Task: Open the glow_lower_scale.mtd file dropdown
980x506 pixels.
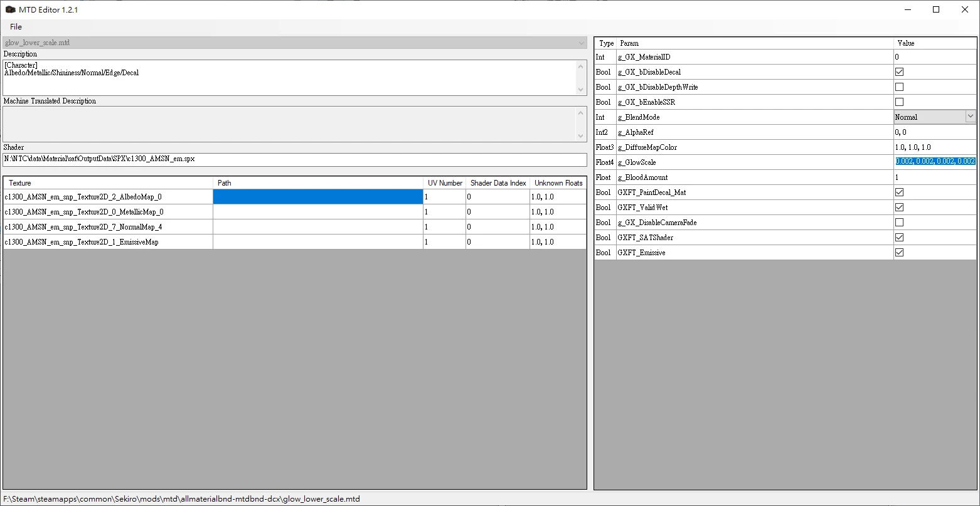Action: tap(582, 43)
